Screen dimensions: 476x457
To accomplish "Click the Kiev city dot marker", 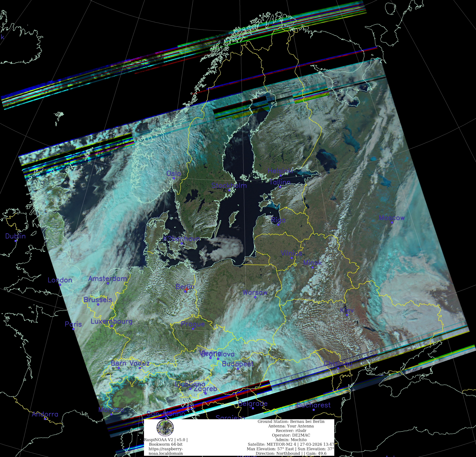I will [347, 315].
